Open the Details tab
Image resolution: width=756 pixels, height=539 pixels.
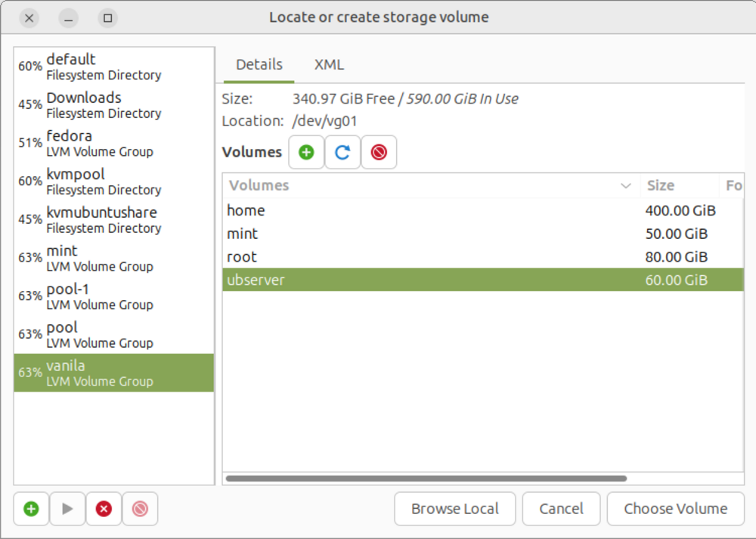tap(259, 65)
